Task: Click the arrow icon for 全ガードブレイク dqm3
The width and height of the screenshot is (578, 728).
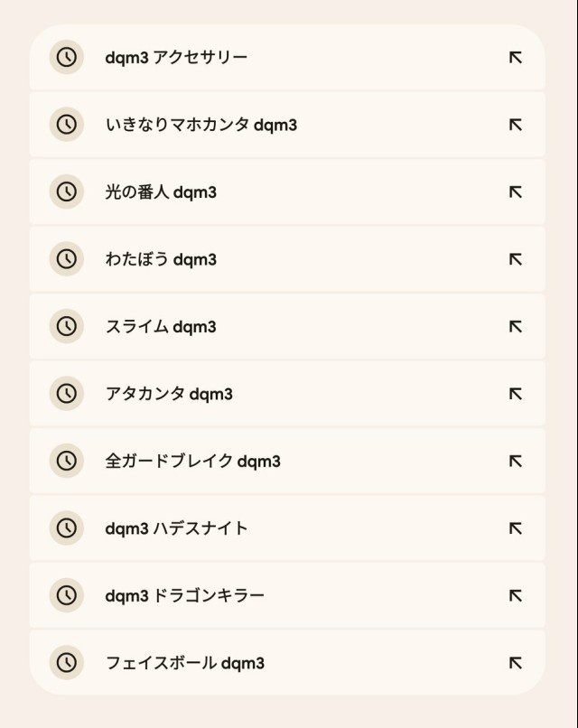Action: click(x=516, y=461)
